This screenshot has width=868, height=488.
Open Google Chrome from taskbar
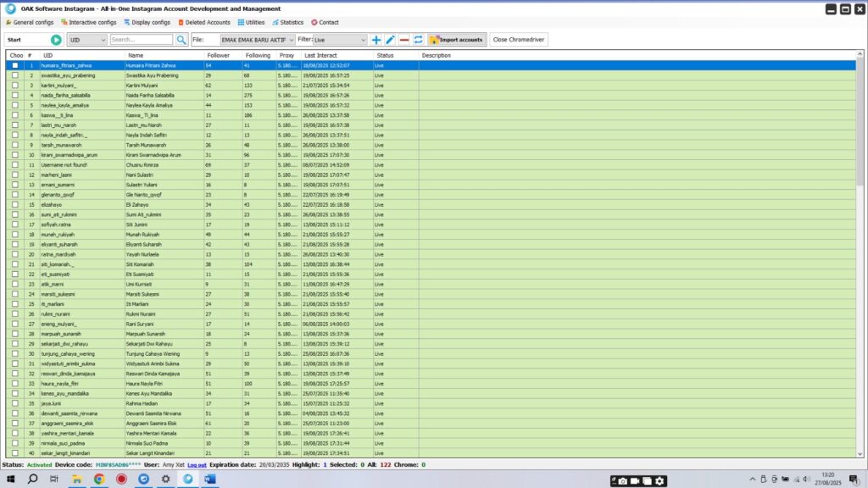[x=99, y=480]
